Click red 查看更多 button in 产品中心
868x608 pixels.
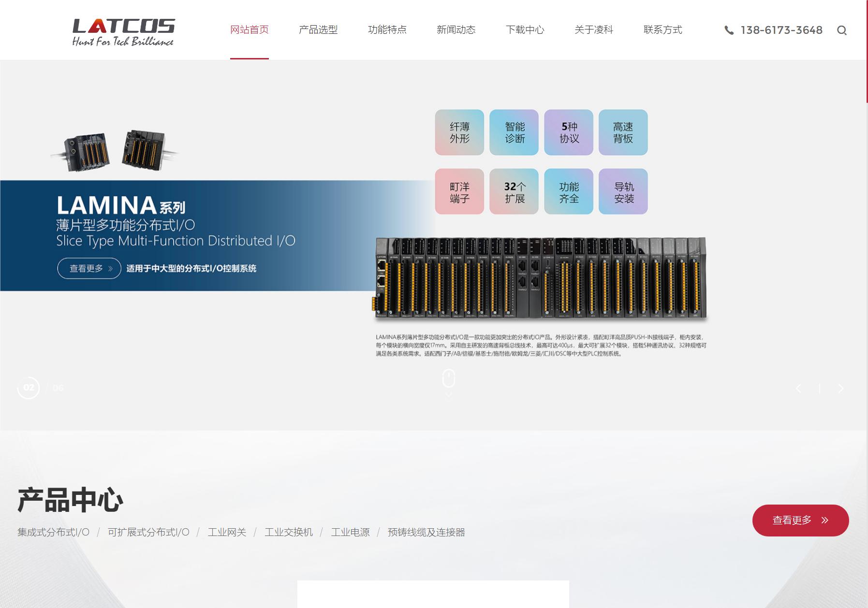point(801,521)
